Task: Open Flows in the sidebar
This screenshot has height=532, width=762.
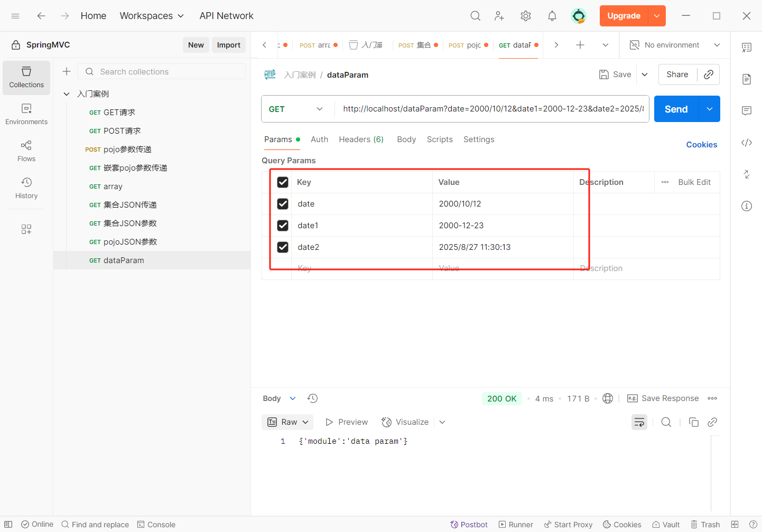Action: click(26, 152)
